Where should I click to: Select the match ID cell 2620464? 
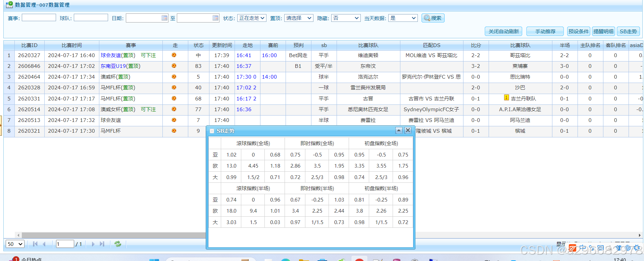point(29,77)
